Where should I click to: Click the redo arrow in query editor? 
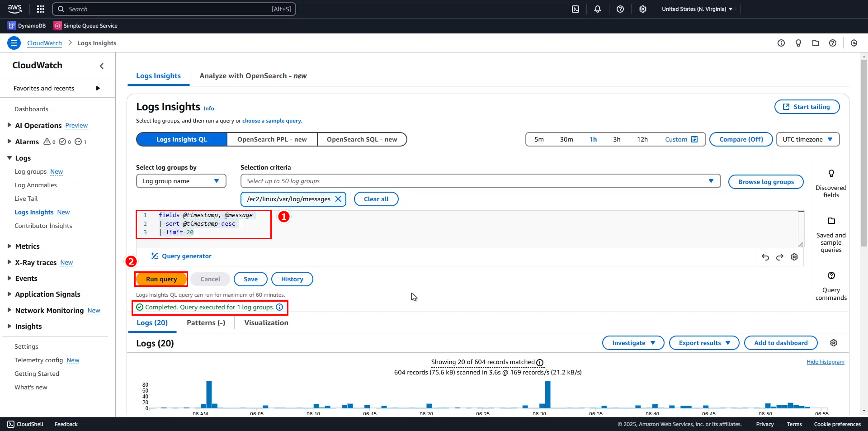780,257
